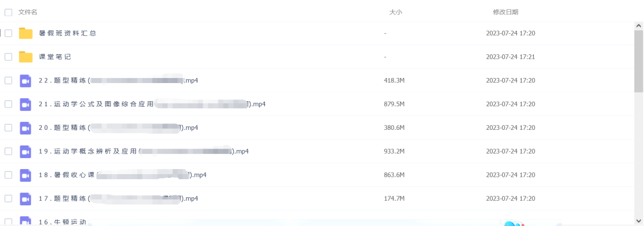Enable checkbox for 19.运动学概念辨析及应用 video
Viewport: 644px width, 226px height.
(9, 152)
